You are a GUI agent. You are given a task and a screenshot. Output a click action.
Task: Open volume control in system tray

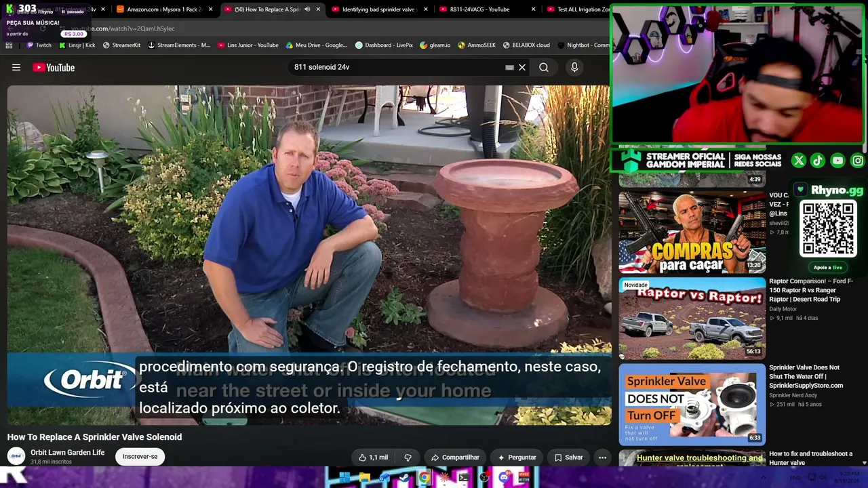(825, 478)
